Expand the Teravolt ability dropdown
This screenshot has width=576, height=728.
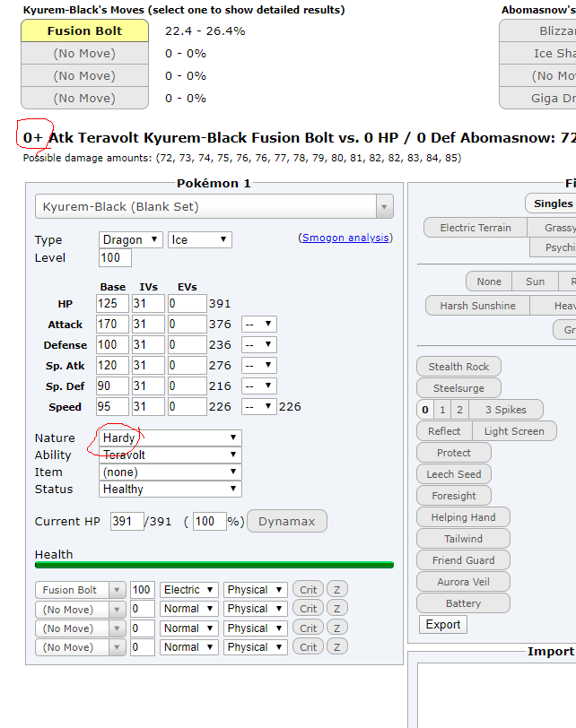click(x=170, y=455)
